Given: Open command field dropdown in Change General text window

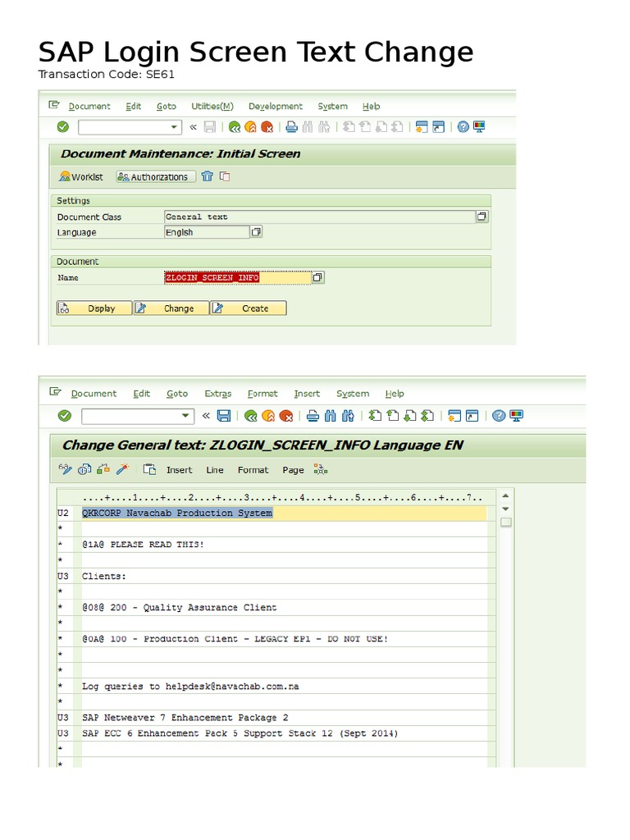Looking at the screenshot, I should [185, 416].
